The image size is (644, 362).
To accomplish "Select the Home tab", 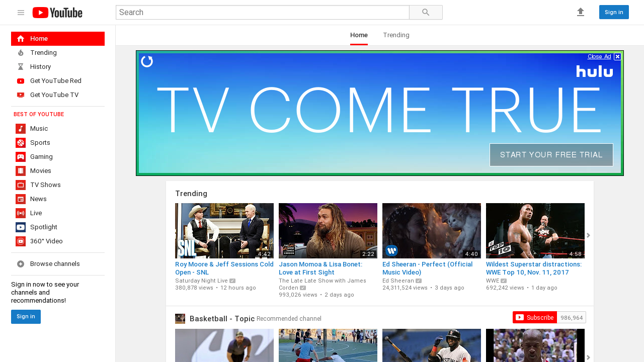I will 359,35.
